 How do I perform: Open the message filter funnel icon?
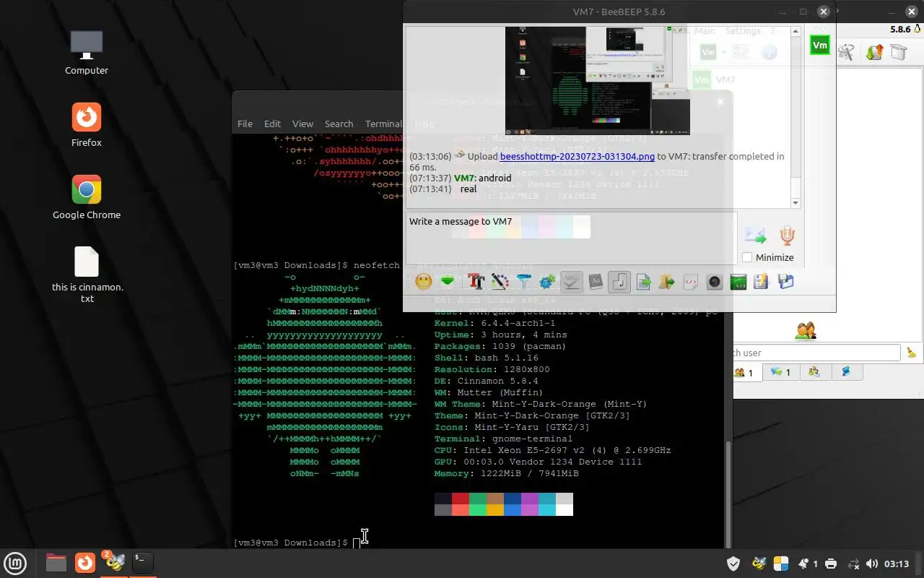pyautogui.click(x=523, y=282)
